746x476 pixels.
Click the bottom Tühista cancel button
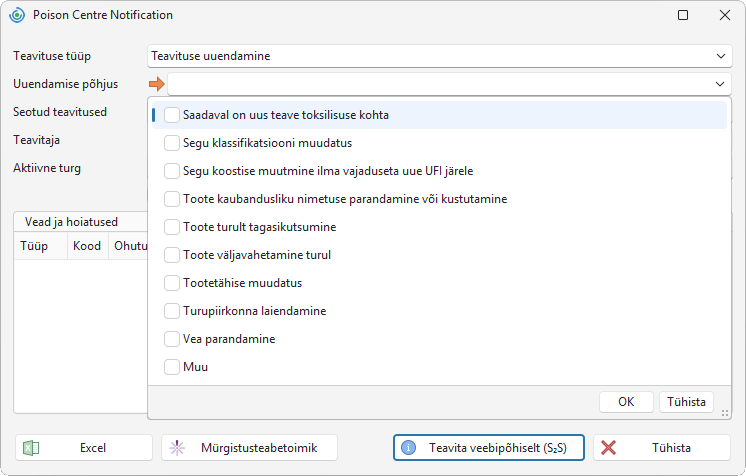tap(662, 448)
